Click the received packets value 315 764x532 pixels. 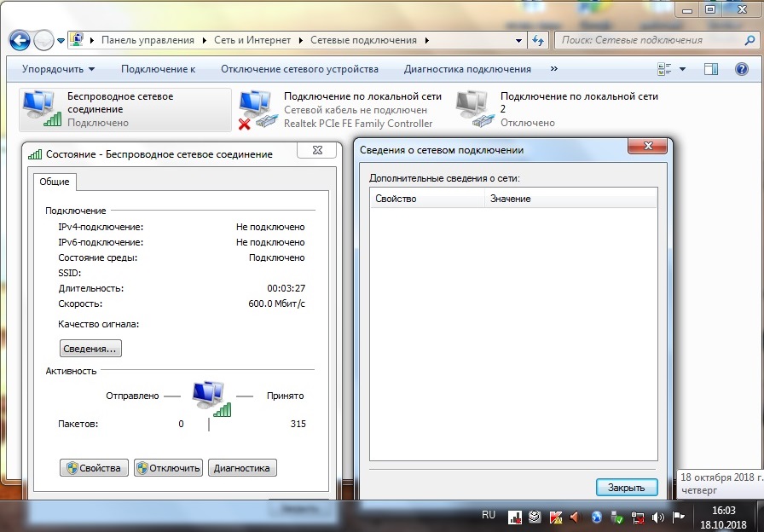[298, 424]
